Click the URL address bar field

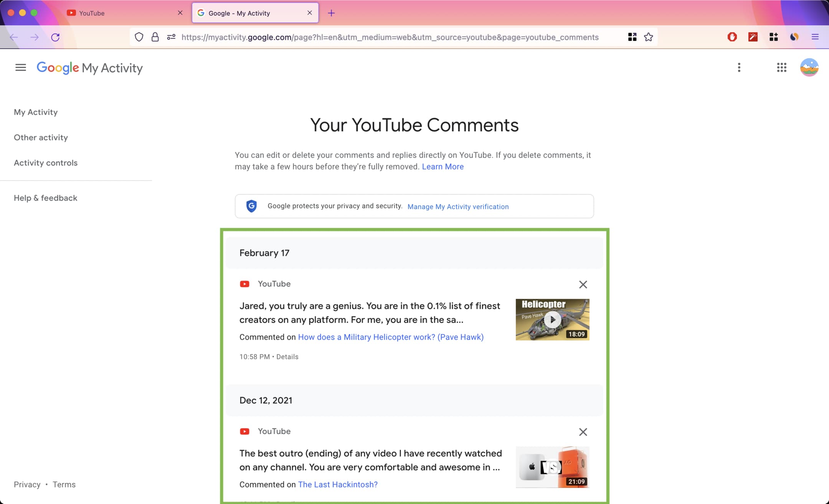(x=390, y=37)
